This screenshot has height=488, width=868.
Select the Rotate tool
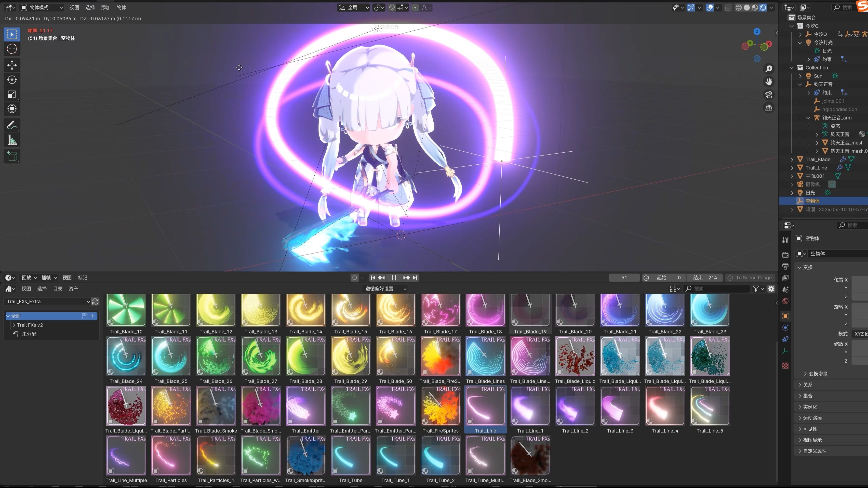[12, 80]
